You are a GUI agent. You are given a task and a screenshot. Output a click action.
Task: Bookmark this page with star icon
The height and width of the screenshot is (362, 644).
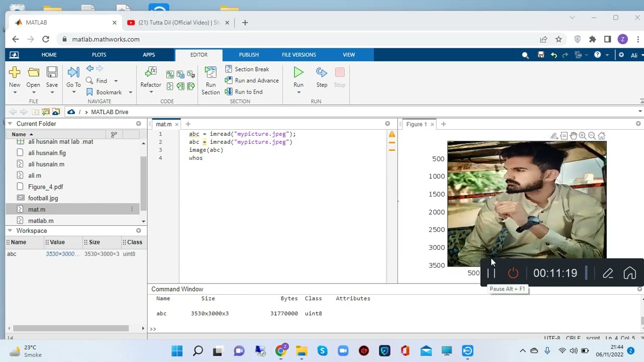point(558,39)
